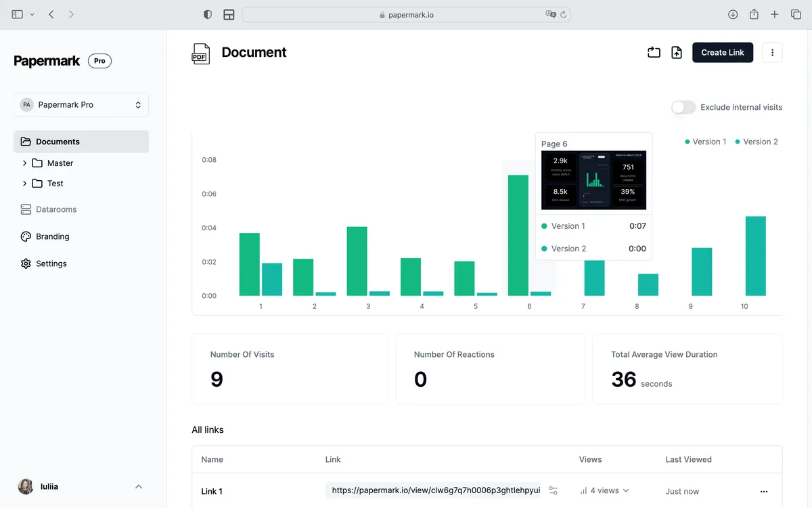Go forward in Safari history
Screen dimensions: 812x508
click(71, 14)
